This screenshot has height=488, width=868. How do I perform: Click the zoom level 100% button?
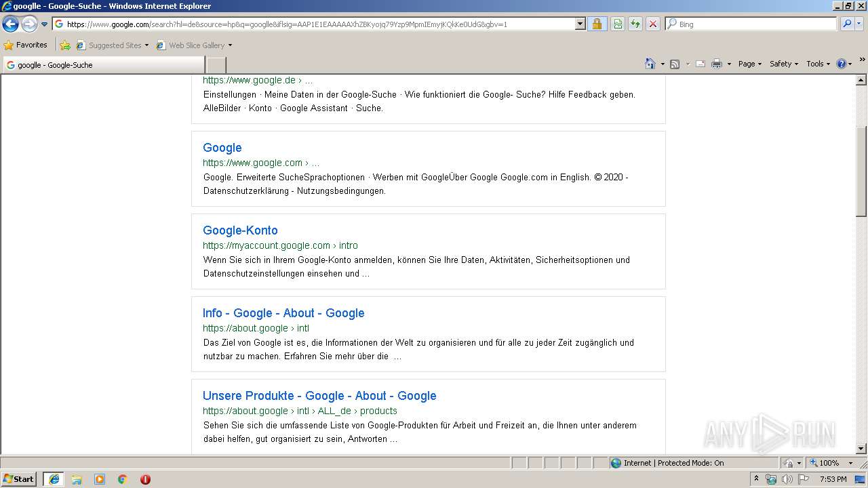pyautogui.click(x=824, y=463)
